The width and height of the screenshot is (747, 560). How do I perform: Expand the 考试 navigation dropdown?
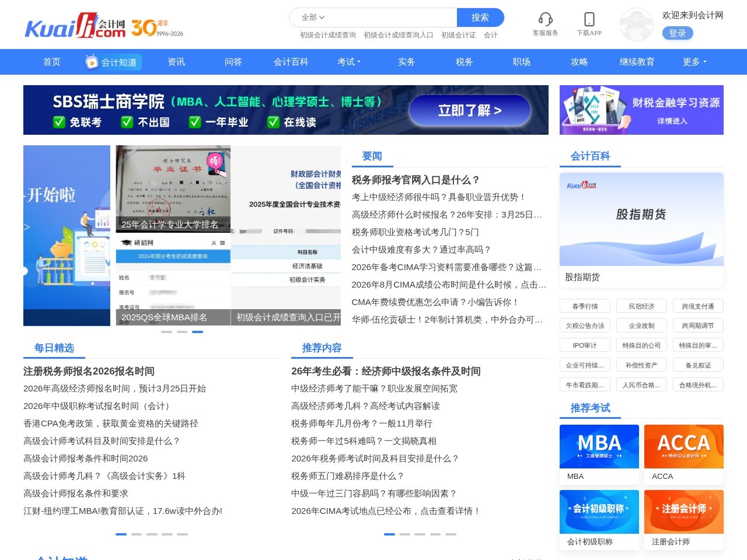pyautogui.click(x=349, y=62)
